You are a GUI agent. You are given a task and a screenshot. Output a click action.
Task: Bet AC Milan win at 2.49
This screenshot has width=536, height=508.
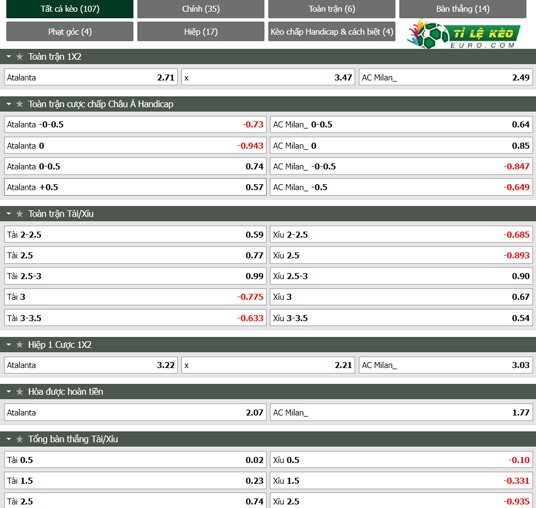pyautogui.click(x=446, y=78)
